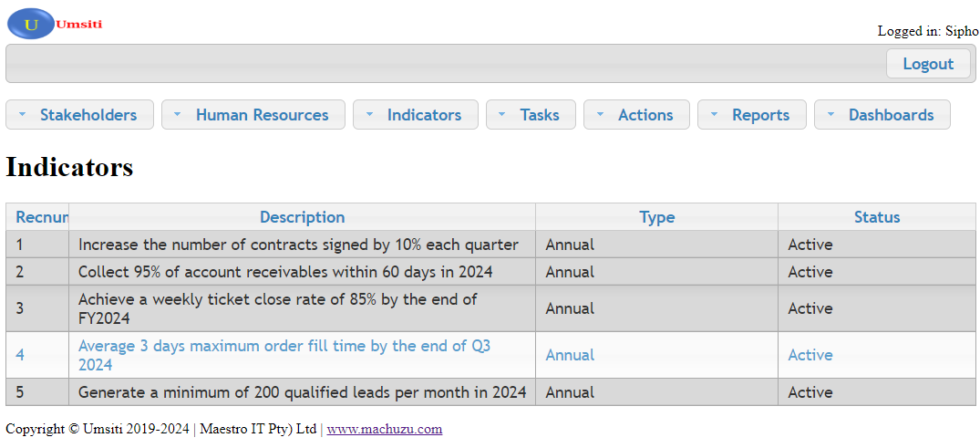Expand the Human Resources menu
Viewport: 980px width, 448px height.
click(253, 115)
